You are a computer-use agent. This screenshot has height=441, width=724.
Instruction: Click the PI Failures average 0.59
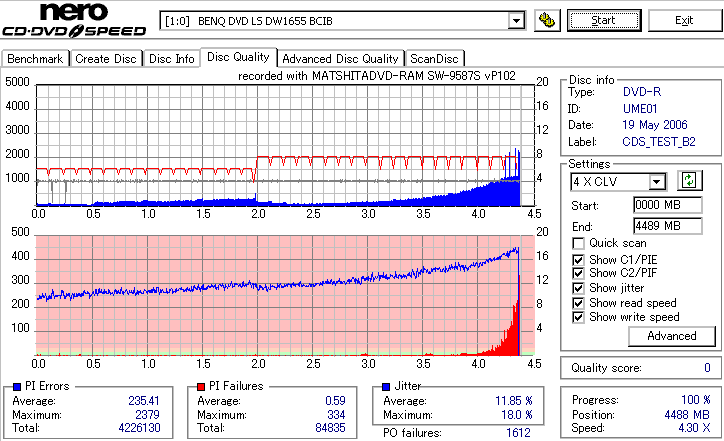coord(335,401)
